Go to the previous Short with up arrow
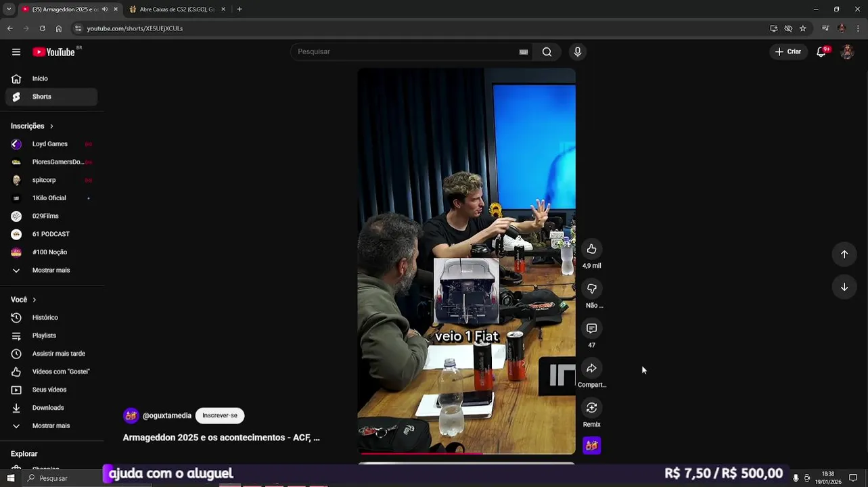Viewport: 868px width, 487px height. [x=844, y=254]
